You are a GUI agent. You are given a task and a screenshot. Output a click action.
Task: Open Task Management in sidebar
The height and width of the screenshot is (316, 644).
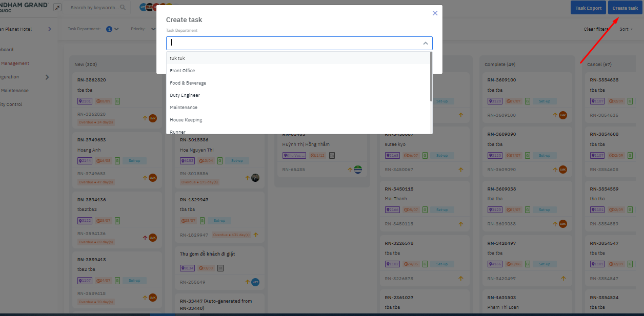(x=15, y=64)
